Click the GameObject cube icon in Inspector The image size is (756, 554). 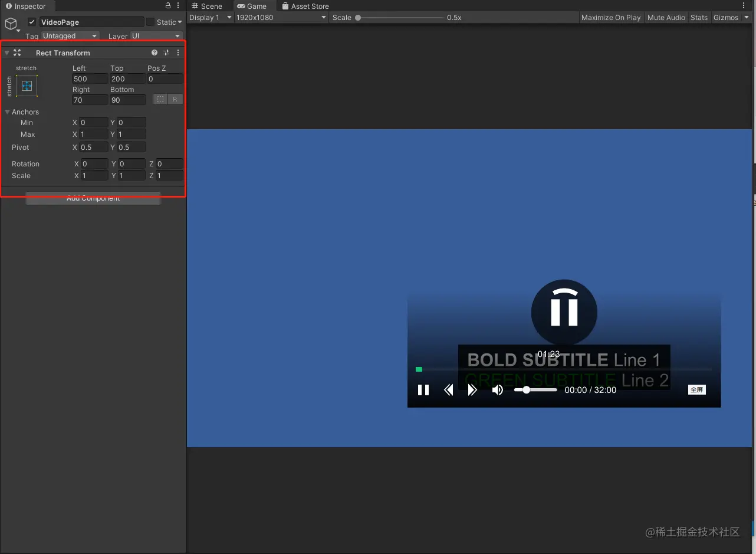pos(11,23)
